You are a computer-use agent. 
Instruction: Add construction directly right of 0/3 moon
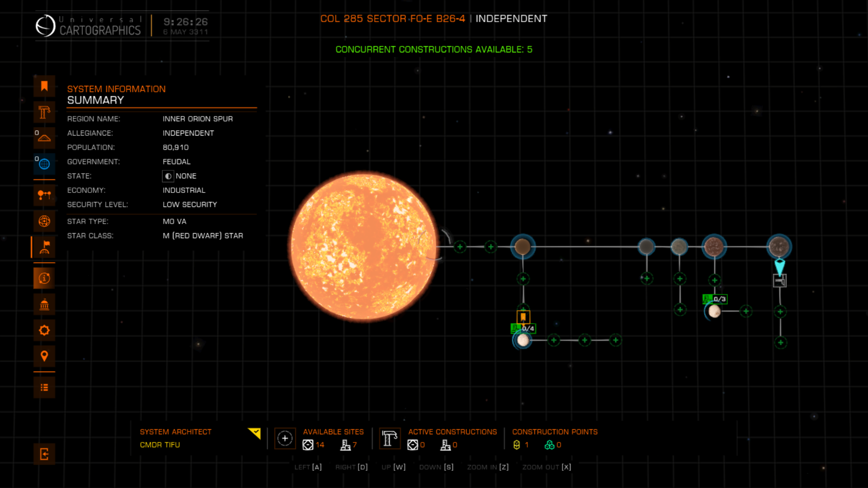[746, 311]
